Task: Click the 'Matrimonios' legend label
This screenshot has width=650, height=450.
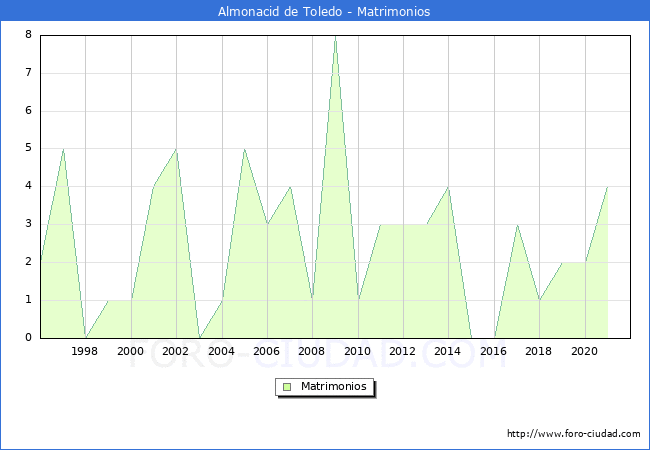Action: click(334, 386)
